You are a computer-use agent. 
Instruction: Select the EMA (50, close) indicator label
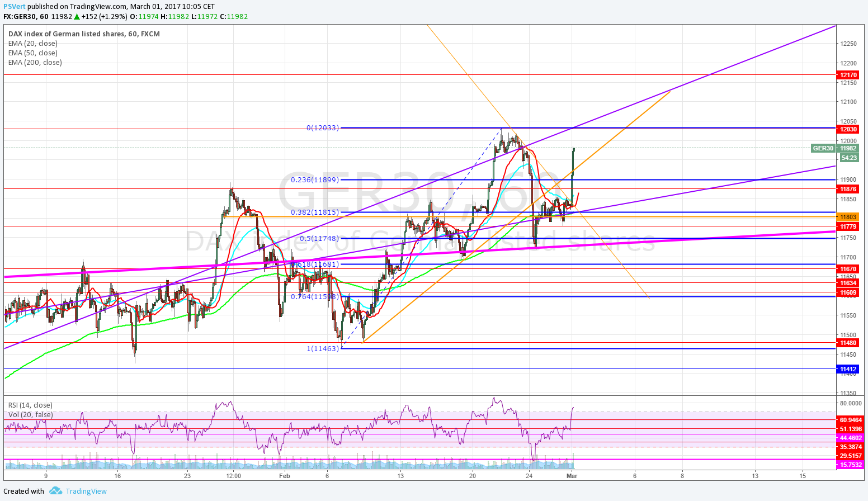coord(32,53)
